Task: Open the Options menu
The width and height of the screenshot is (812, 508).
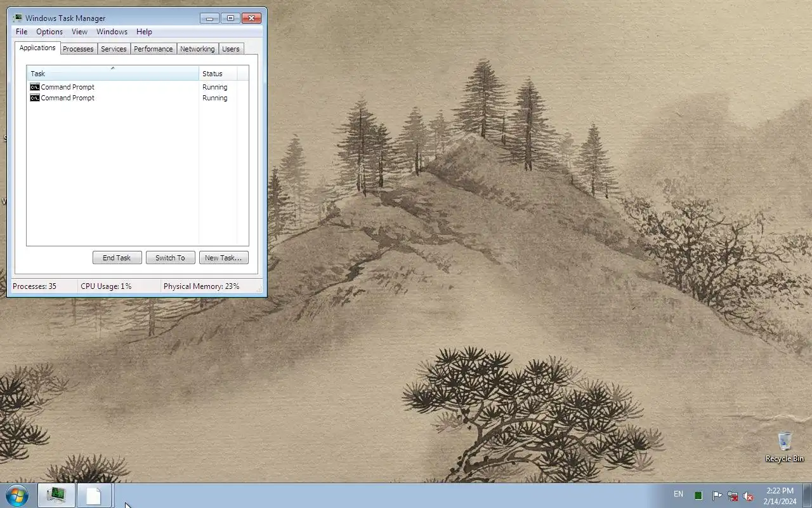Action: click(49, 32)
